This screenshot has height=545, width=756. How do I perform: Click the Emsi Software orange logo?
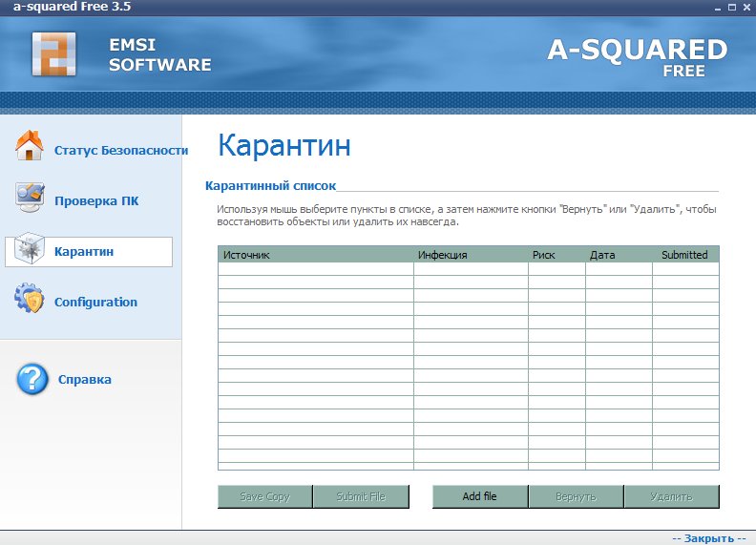pos(54,54)
